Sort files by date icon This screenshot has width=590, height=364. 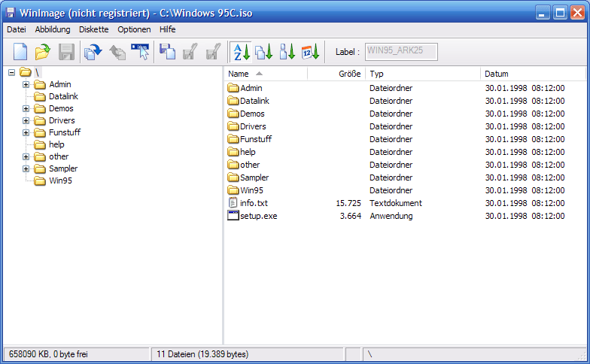[310, 51]
